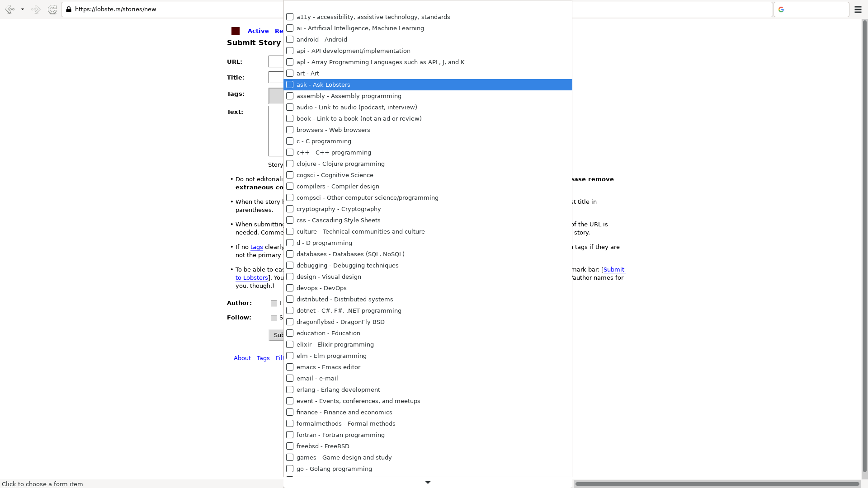Click the down chevron below the tag list
This screenshot has height=488, width=868.
click(427, 482)
